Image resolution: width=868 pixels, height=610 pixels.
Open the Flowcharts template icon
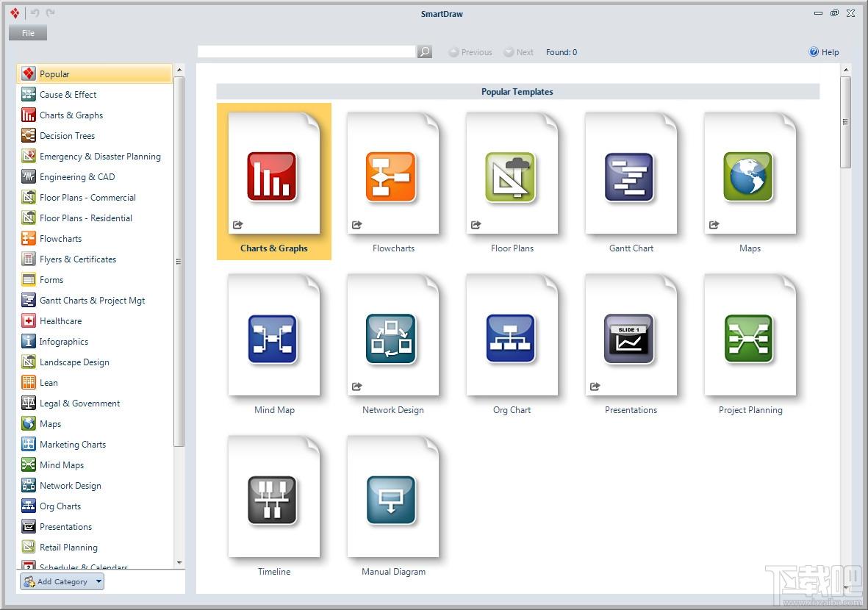391,176
